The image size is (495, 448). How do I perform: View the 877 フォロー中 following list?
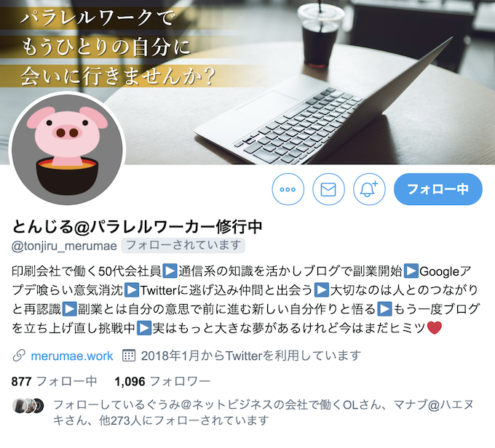(x=55, y=381)
